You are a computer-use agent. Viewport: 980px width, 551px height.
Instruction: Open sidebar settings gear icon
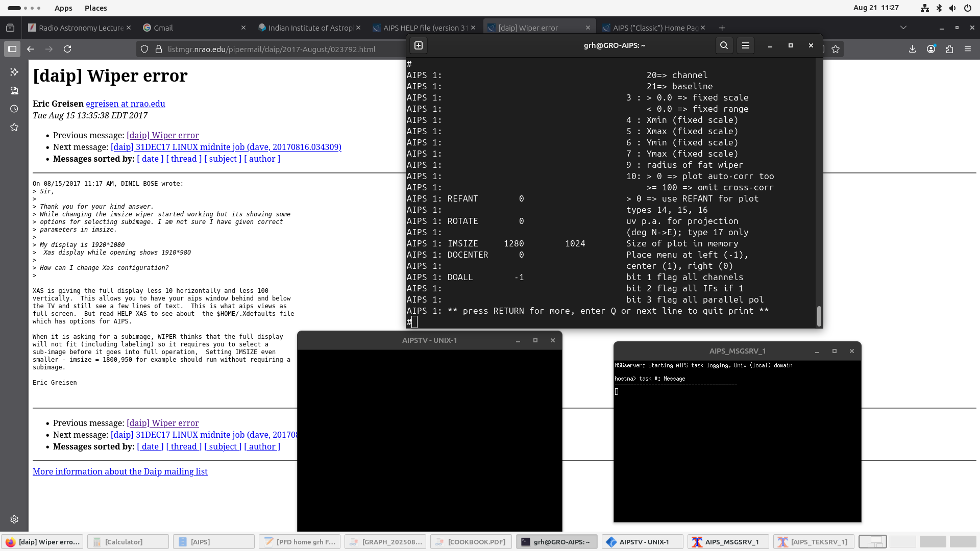point(14,519)
